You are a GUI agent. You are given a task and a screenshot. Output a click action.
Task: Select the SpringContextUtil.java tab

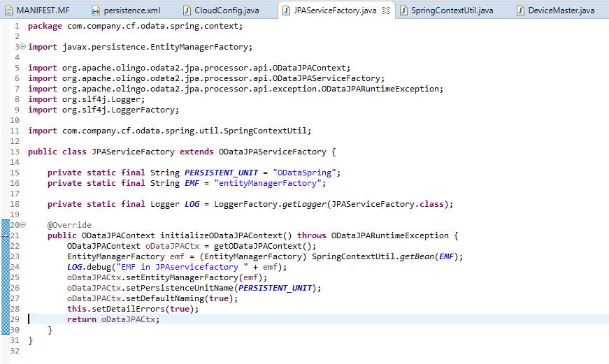452,10
